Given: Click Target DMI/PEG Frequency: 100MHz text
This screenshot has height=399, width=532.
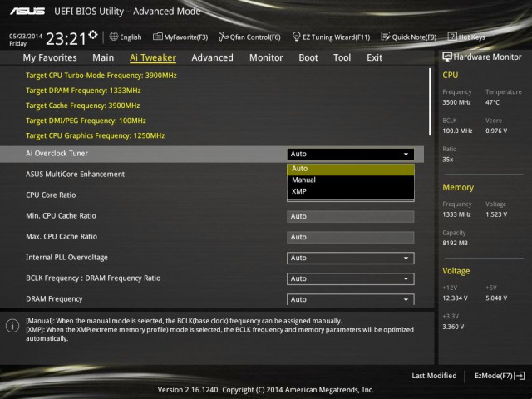Looking at the screenshot, I should 86,121.
